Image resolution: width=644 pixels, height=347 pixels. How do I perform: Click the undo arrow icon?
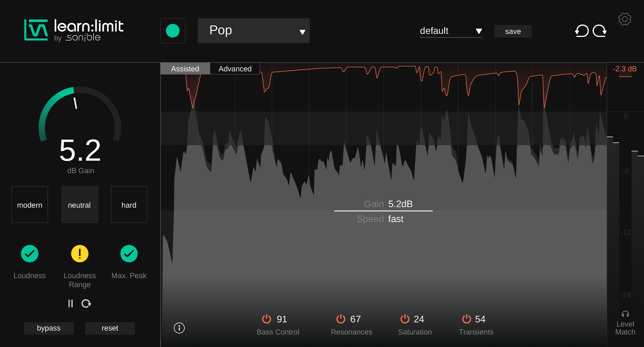pos(582,31)
